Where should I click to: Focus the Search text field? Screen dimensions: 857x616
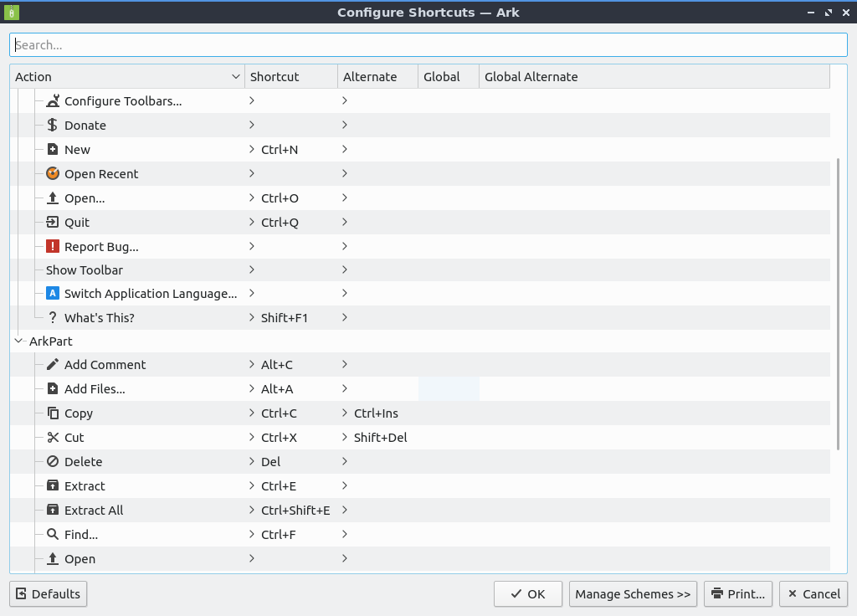(x=428, y=45)
